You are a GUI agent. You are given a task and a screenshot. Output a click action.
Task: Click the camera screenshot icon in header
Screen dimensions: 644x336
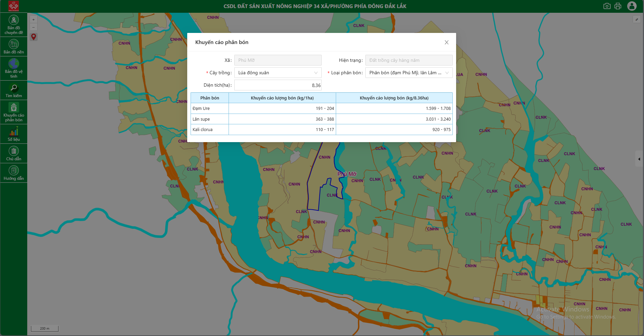click(607, 6)
